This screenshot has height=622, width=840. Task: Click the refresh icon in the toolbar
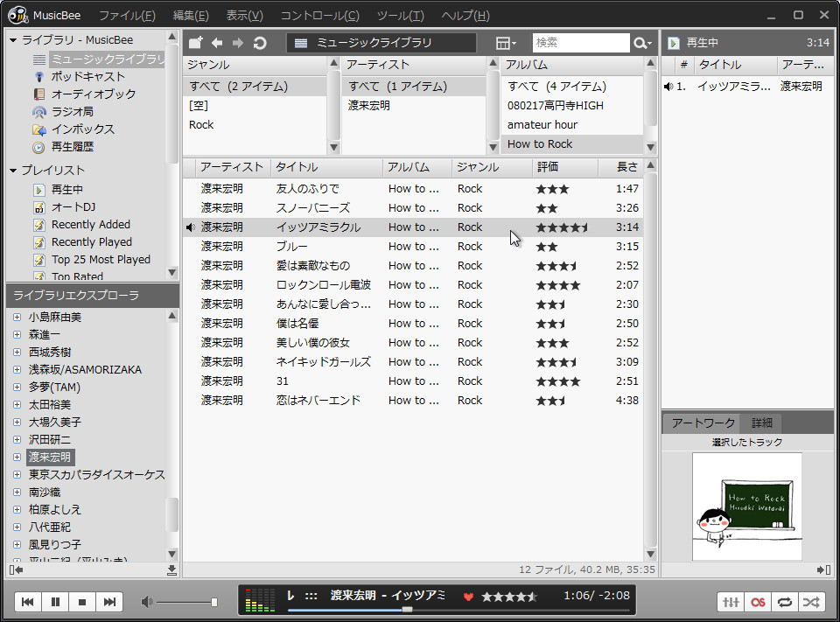coord(260,42)
